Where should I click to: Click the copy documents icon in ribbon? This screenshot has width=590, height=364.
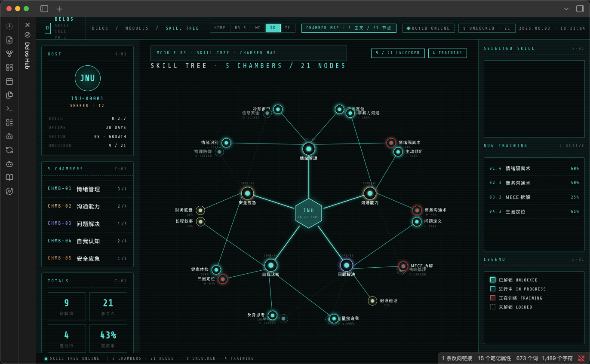pos(9,95)
